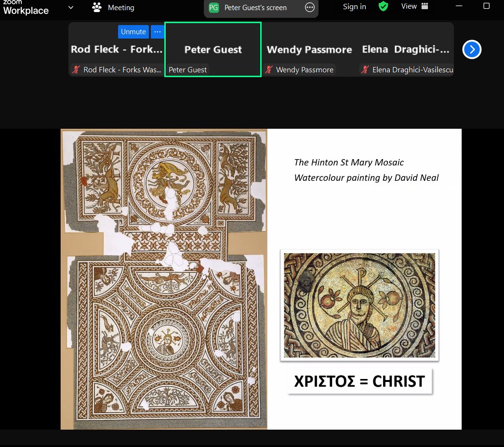Click the gallery grid icon beside View
The image size is (504, 447).
[424, 6]
